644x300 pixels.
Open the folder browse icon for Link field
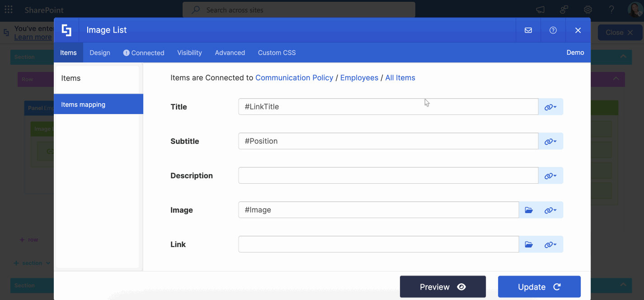(x=529, y=244)
